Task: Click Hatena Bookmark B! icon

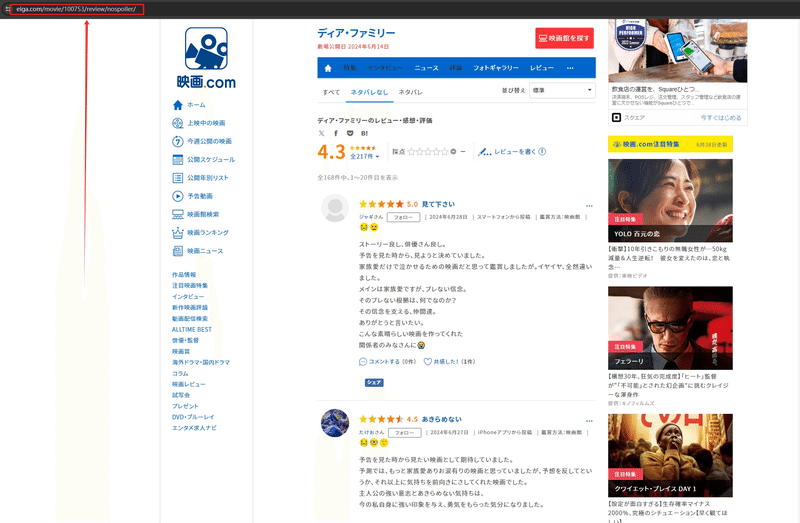Action: click(364, 133)
